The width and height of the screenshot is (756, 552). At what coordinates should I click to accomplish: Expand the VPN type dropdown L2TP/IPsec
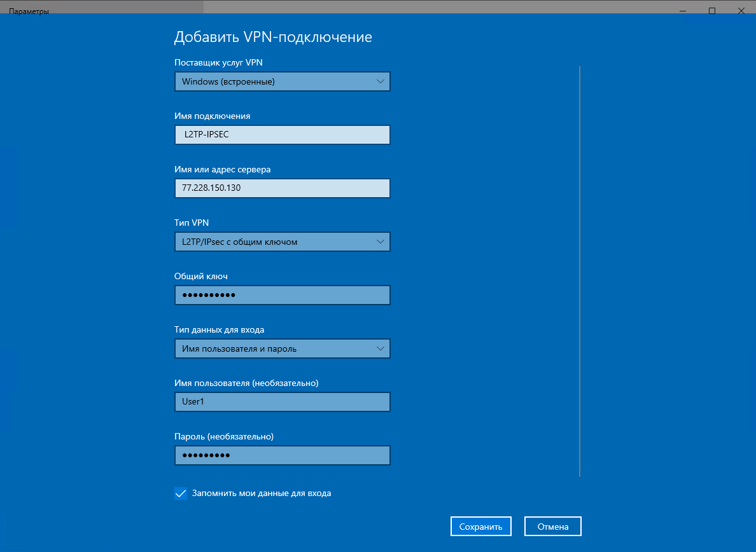coord(282,242)
